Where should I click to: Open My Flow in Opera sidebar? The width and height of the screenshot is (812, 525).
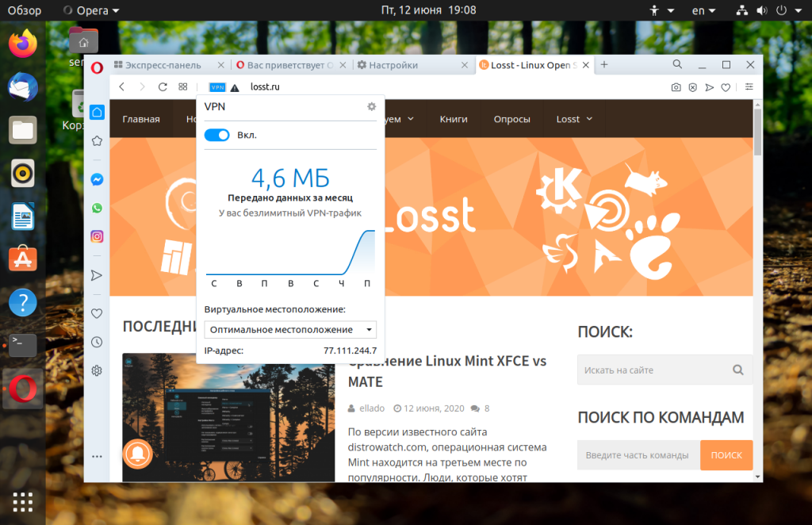(97, 275)
